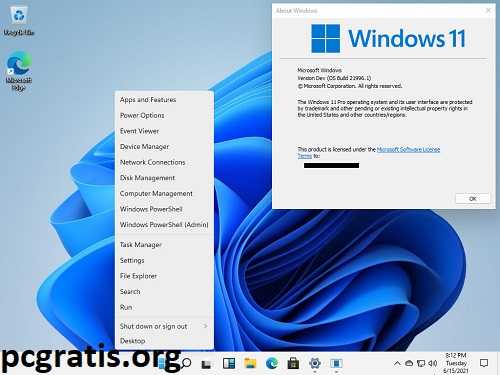Open the notification center icon
Screen dimensions: 500x375
click(x=484, y=363)
